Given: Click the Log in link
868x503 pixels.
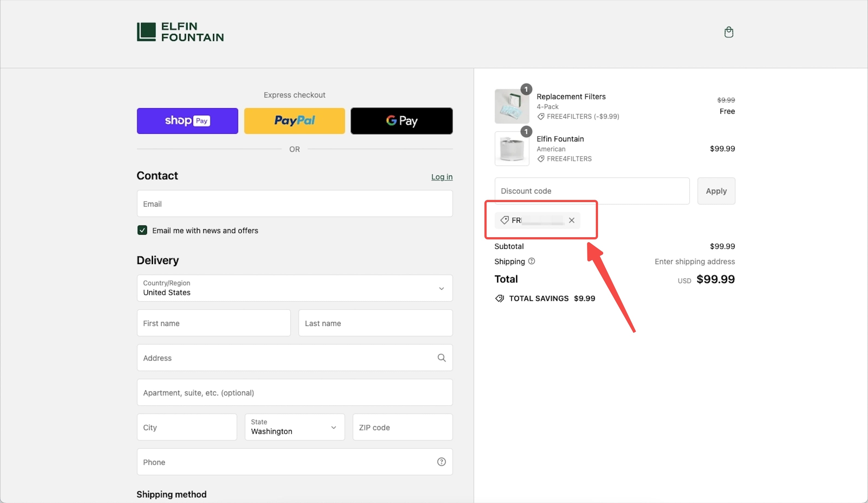Looking at the screenshot, I should 442,177.
